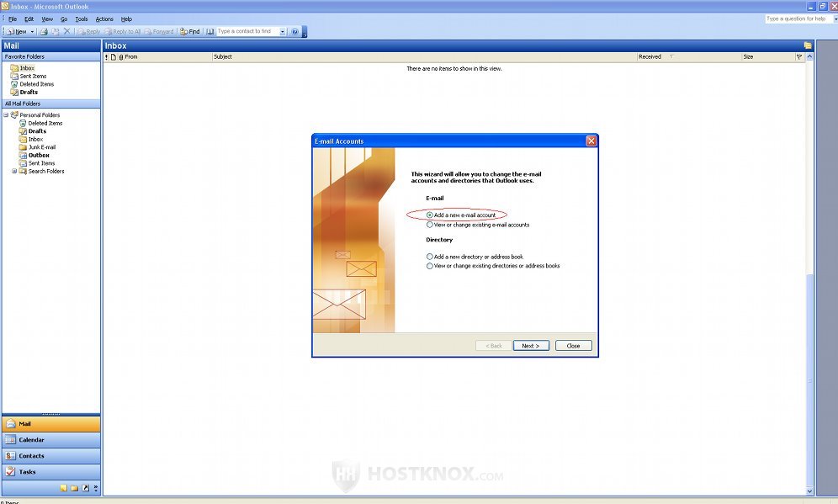Collapse the Personal Folders tree node
The width and height of the screenshot is (838, 504).
[x=6, y=115]
